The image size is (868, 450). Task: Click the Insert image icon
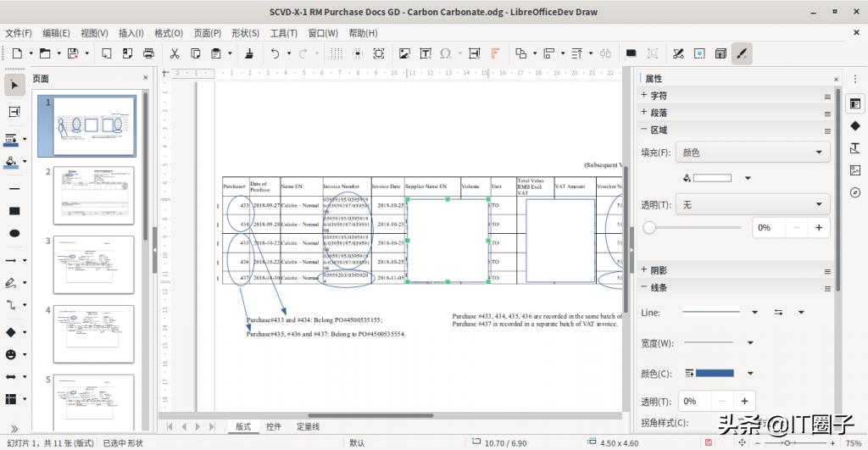(404, 53)
